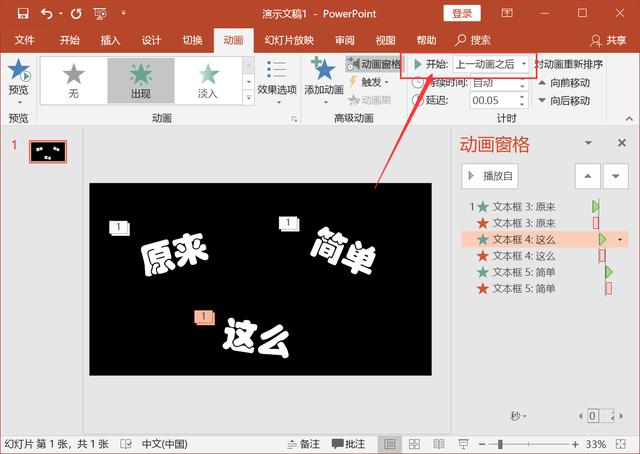The width and height of the screenshot is (640, 454).
Task: Open dropdown arrow on selected 文本框 4 animation
Action: (620, 240)
